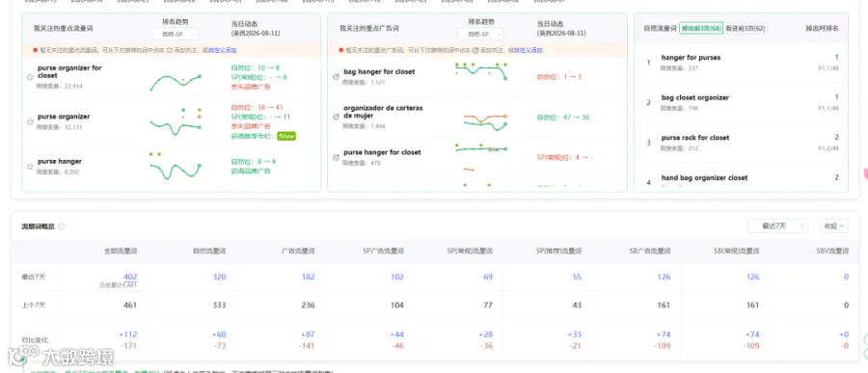Screen dimensions: 868x373
Task: Click the green fView badge
Action: coord(286,136)
